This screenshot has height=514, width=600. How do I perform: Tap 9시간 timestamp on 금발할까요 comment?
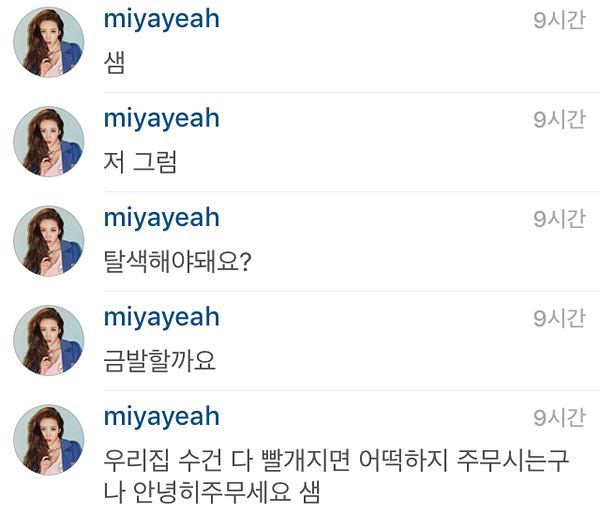pos(559,318)
